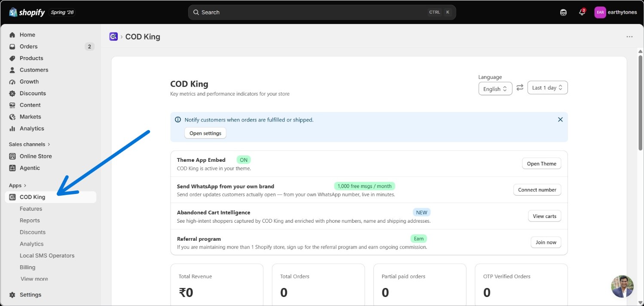Click Theme App Embed row title
Viewport: 644px width, 306px height.
pos(201,160)
